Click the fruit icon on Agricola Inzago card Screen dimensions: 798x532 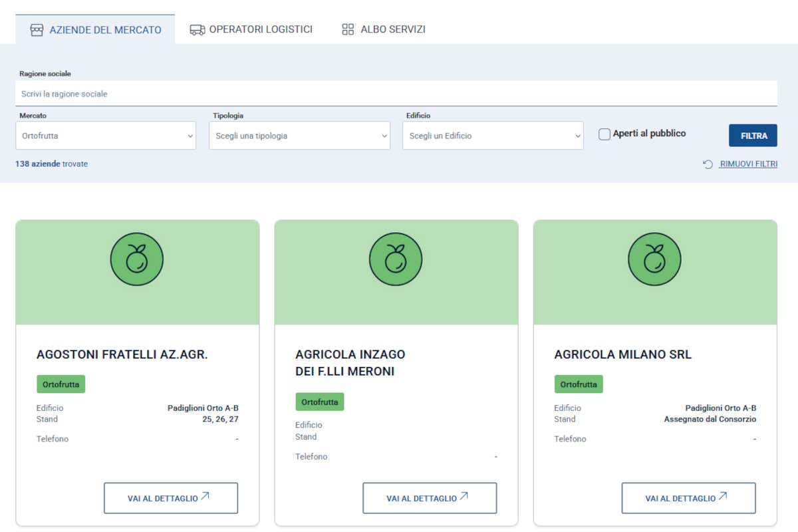pyautogui.click(x=396, y=259)
